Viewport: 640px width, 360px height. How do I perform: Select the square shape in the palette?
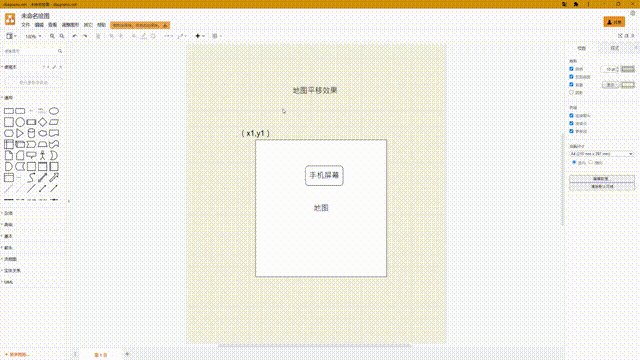tap(9, 122)
